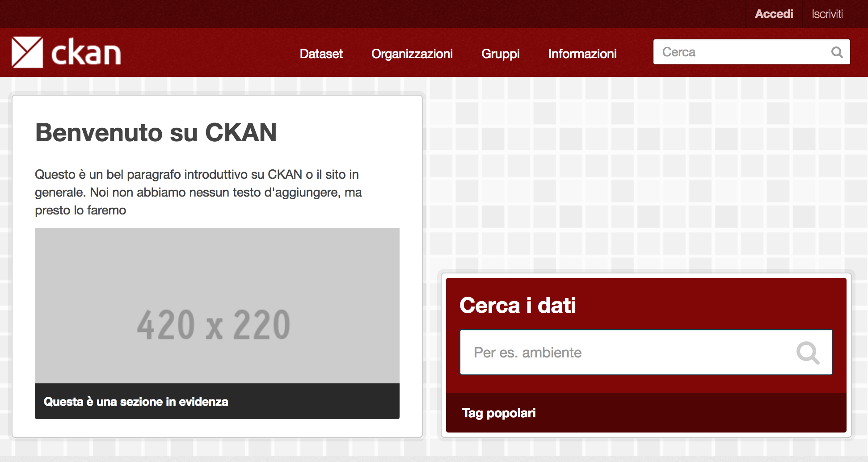
Task: Go to the Gruppi section
Action: (500, 54)
